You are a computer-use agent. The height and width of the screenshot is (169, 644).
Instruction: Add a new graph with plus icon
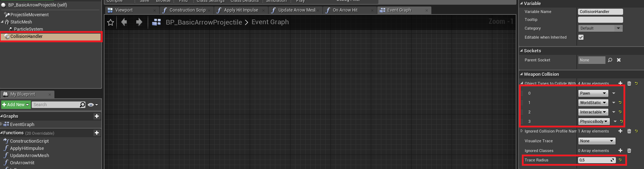[x=97, y=116]
